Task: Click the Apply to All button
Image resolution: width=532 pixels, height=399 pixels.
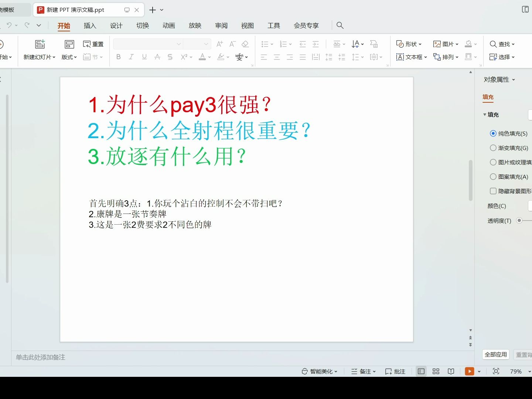Action: tap(496, 355)
